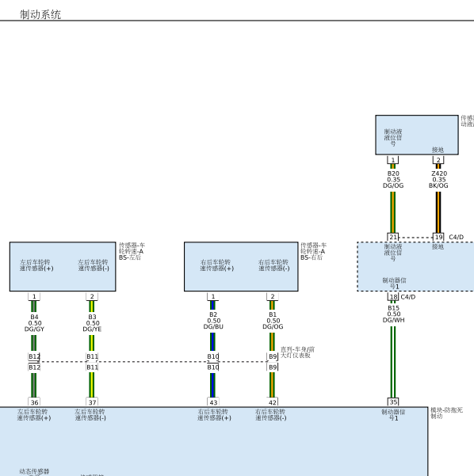Click 制动器信号1 inside the ABS module

click(393, 415)
